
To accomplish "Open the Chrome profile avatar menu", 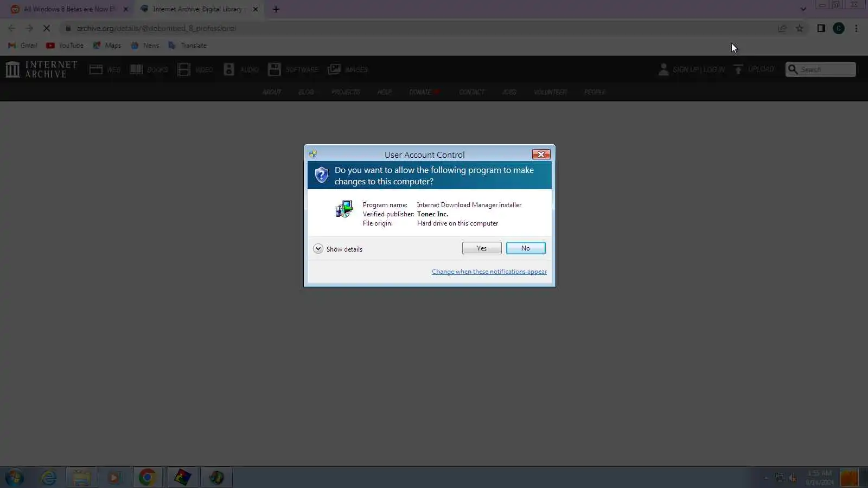I will [x=839, y=28].
